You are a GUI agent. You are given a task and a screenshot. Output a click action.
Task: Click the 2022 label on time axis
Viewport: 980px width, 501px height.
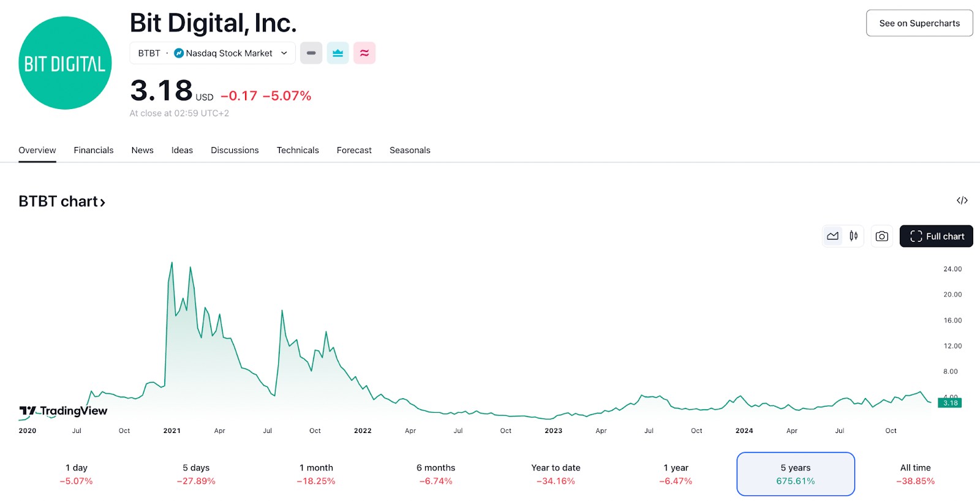(x=363, y=431)
